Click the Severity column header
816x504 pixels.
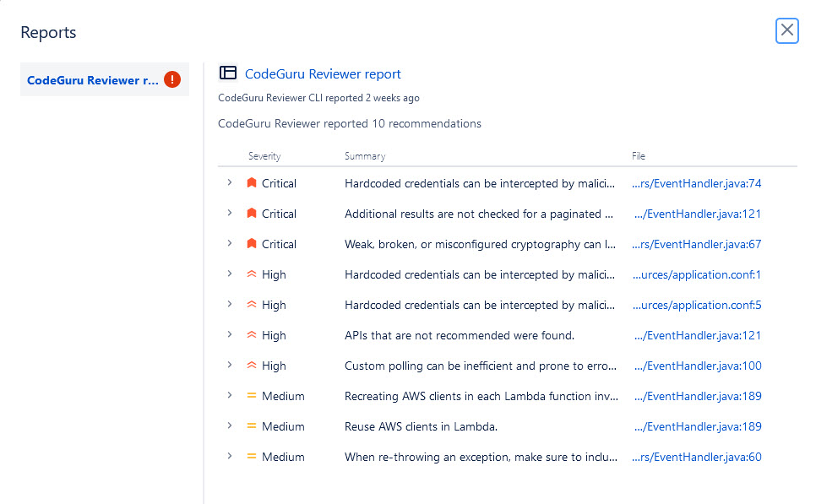coord(264,156)
